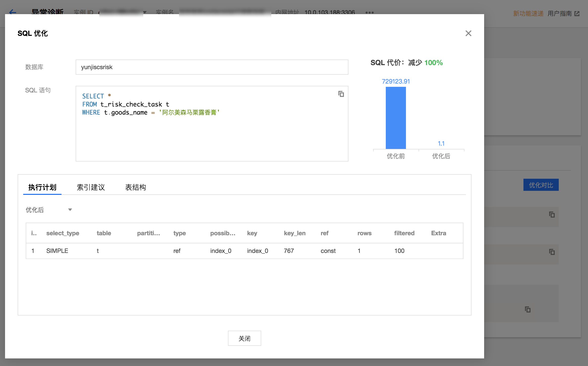Select the SIMPLE row in the execution plan table
The width and height of the screenshot is (588, 366).
point(177,251)
